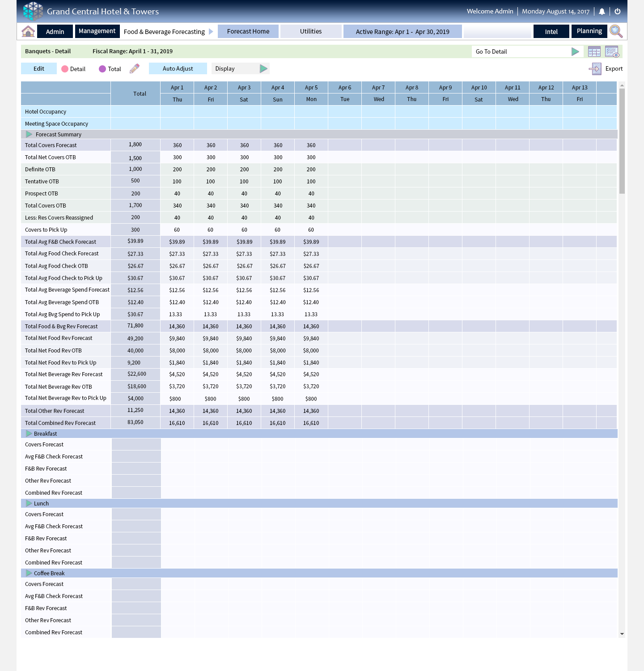
Task: Click the pencil edit icon
Action: coord(134,68)
